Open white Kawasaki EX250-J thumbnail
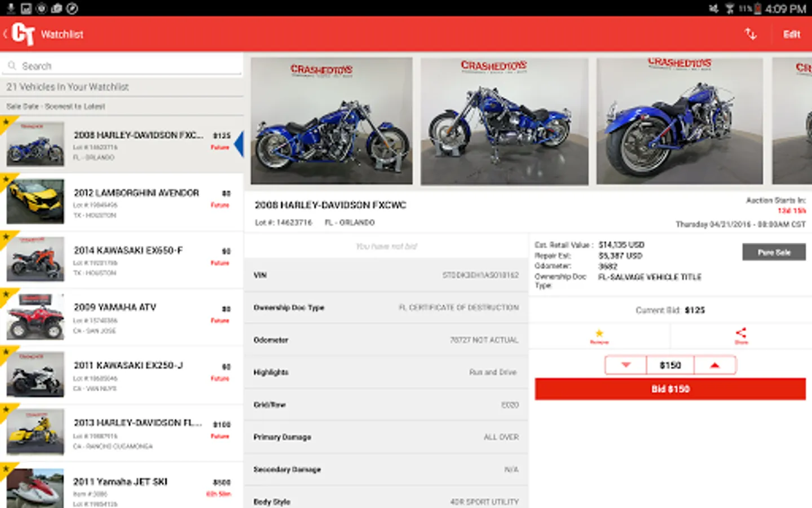812x508 pixels. click(35, 374)
